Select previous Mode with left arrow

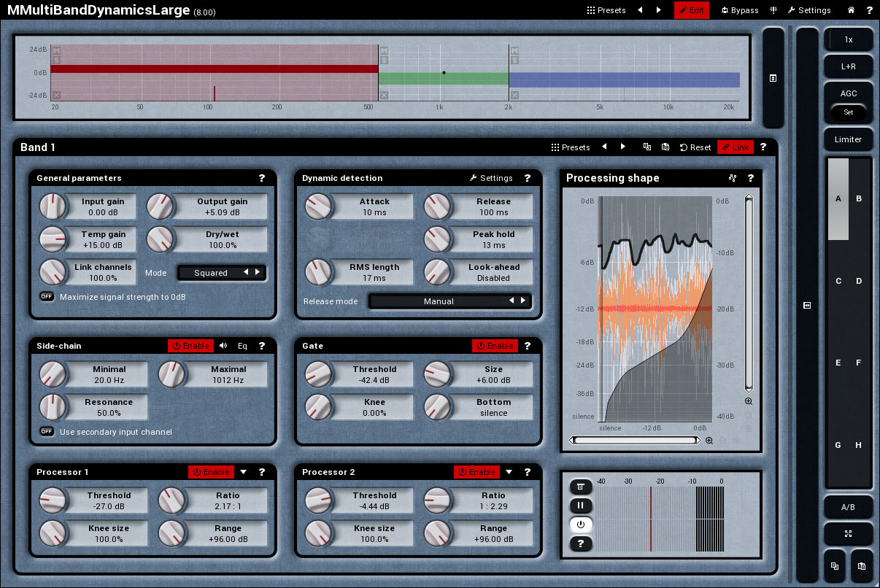[246, 272]
